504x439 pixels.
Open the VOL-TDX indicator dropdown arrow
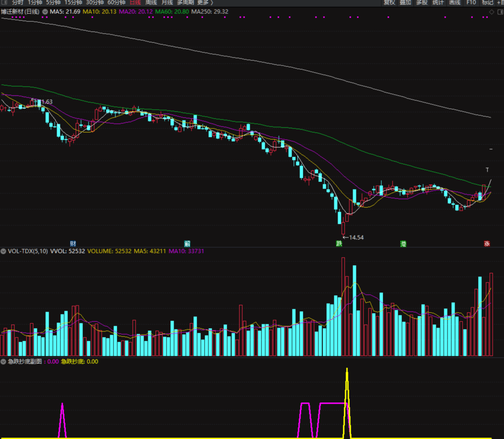[3, 251]
